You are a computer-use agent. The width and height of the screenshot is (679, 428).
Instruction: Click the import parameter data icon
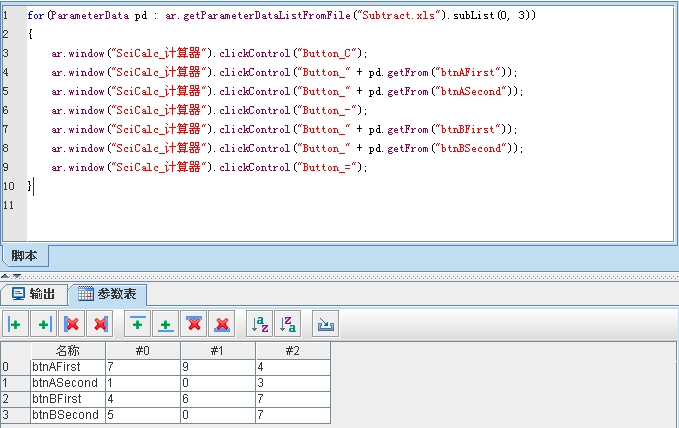coord(326,324)
